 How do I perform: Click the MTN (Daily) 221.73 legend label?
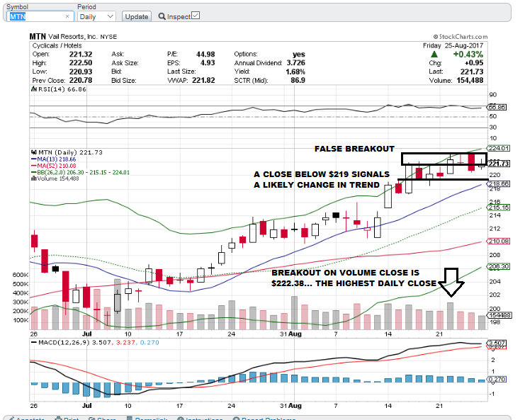(x=71, y=152)
